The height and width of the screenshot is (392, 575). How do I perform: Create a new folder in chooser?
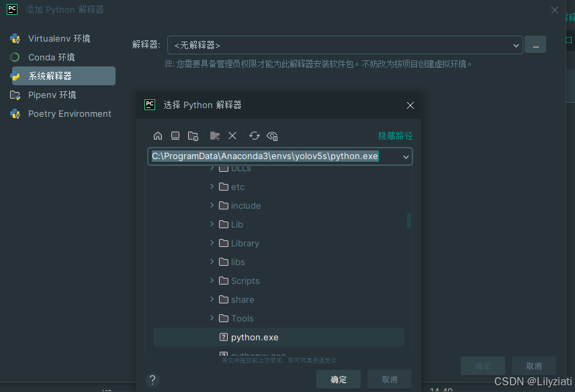click(x=215, y=136)
